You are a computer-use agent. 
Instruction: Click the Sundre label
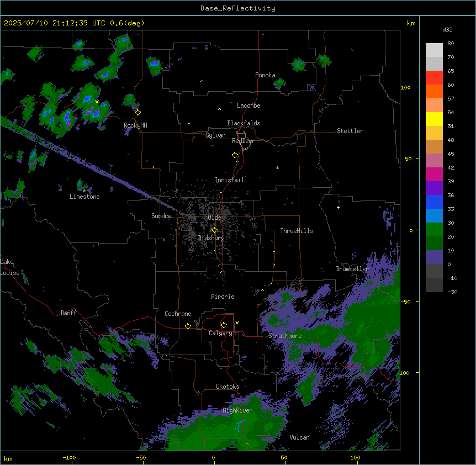click(x=161, y=216)
